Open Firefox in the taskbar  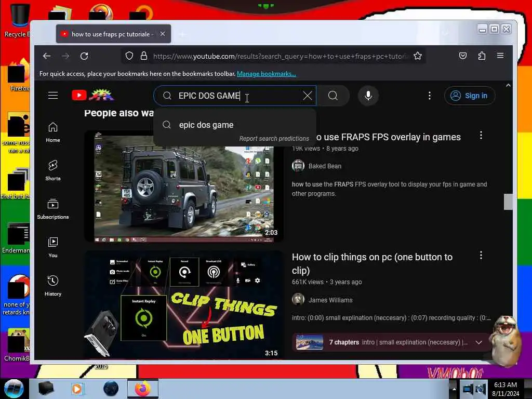point(143,389)
